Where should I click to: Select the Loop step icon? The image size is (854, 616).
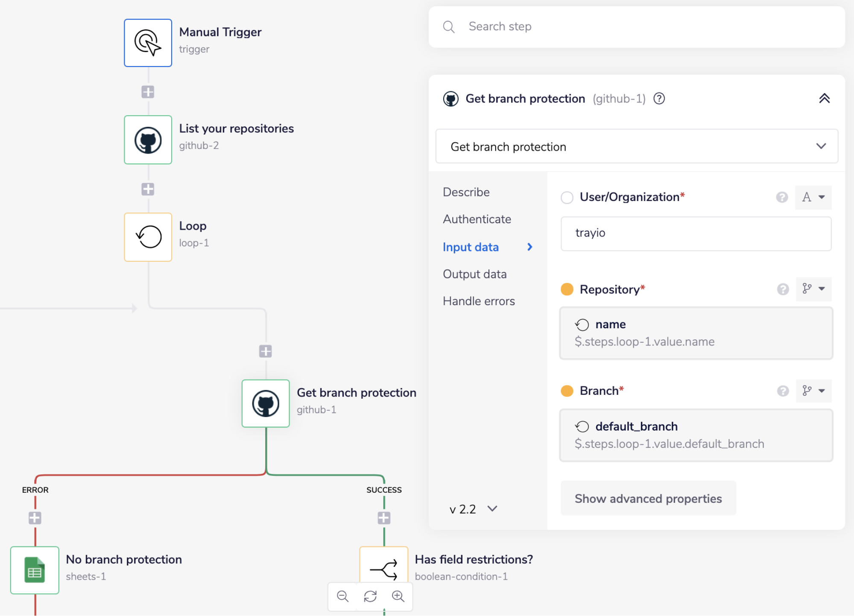click(x=148, y=237)
